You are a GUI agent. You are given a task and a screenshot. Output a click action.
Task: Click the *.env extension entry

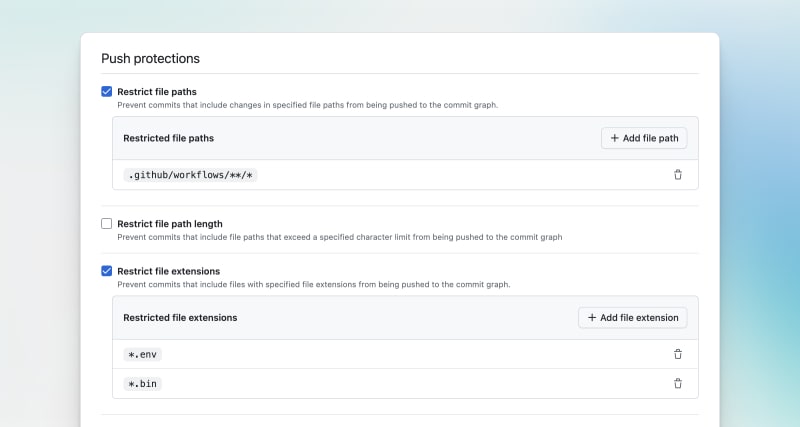142,354
